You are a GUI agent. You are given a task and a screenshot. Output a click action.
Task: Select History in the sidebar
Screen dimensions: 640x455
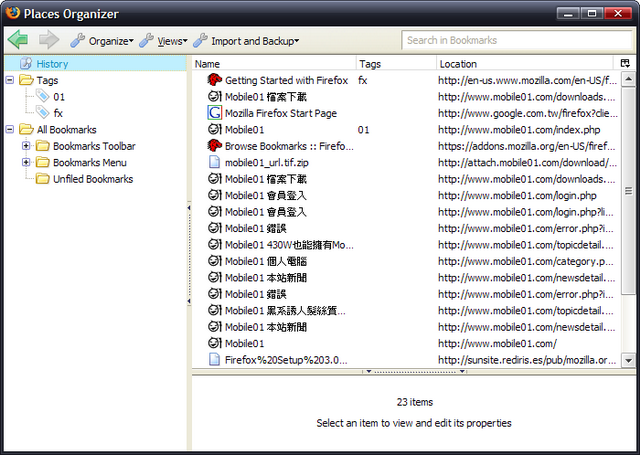[x=95, y=64]
